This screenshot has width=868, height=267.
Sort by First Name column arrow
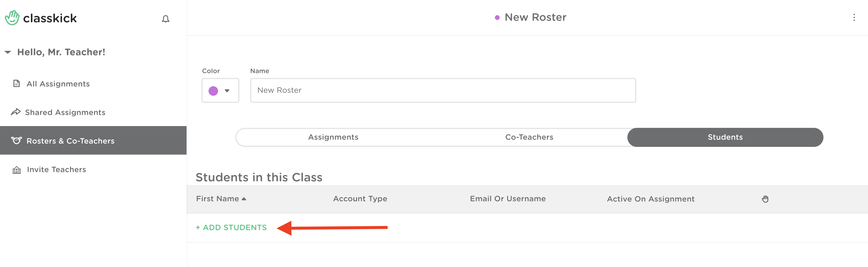pyautogui.click(x=244, y=199)
